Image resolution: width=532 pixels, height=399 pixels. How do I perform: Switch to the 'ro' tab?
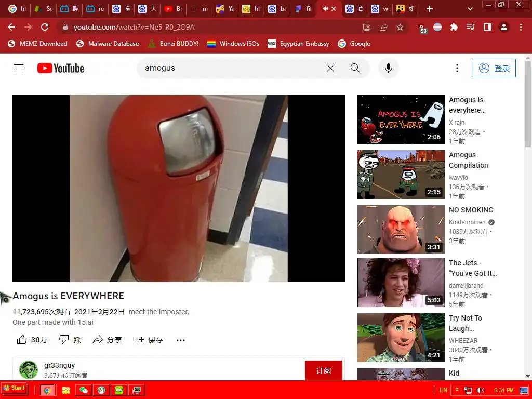click(95, 9)
